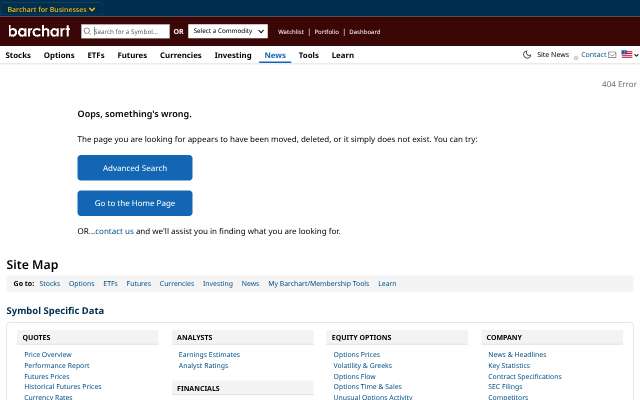Image resolution: width=640 pixels, height=400 pixels.
Task: Jump to Currencies in Site Map
Action: click(x=177, y=284)
